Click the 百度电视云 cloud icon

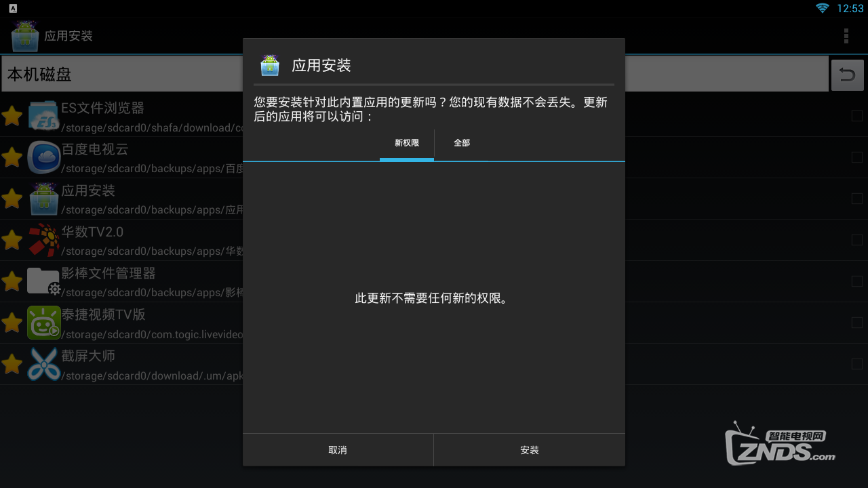[43, 157]
